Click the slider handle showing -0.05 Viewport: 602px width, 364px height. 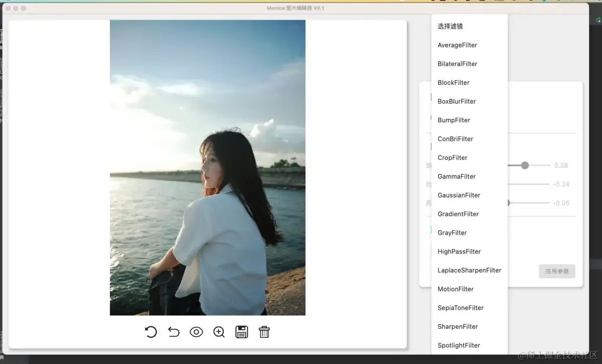click(508, 203)
